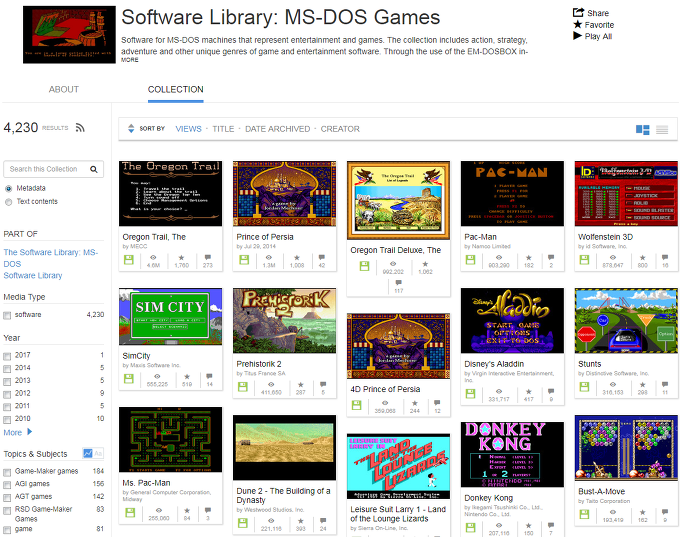Click the search magnifier icon
Image resolution: width=680 pixels, height=537 pixels.
(94, 169)
